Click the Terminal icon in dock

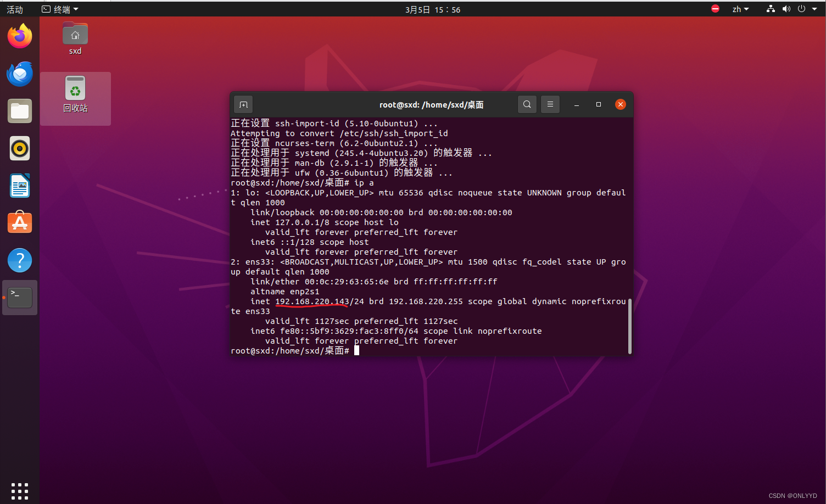coord(20,298)
